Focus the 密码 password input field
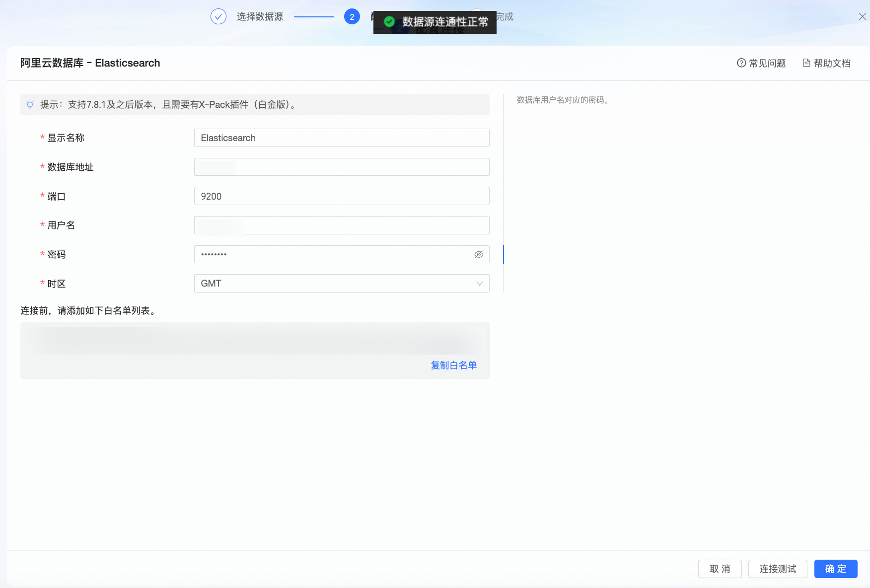The height and width of the screenshot is (588, 870). click(342, 254)
